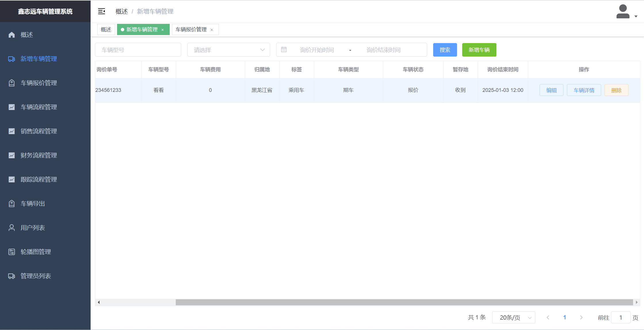Screen dimensions: 644x330
Task: Open the dropdown arrow beside the avatar
Action: (x=636, y=16)
